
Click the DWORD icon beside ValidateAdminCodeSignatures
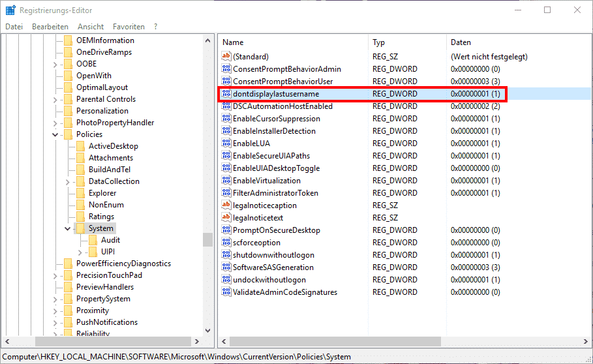pyautogui.click(x=226, y=292)
